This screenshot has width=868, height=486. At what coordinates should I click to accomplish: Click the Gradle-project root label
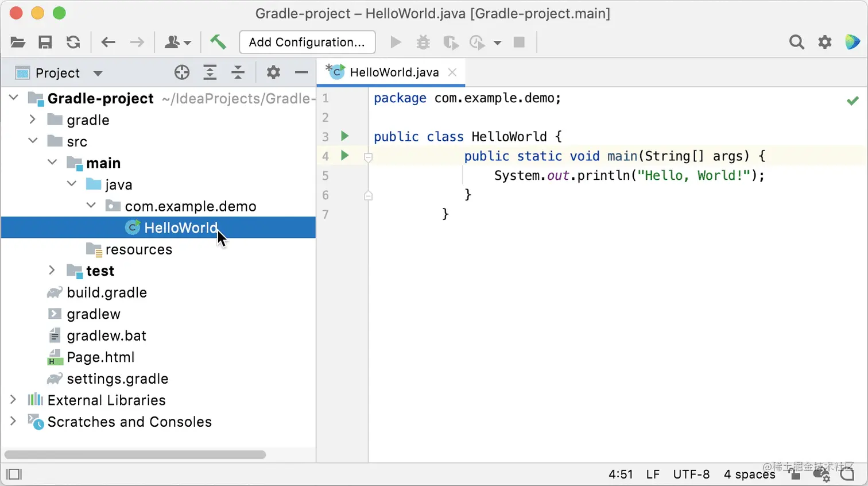click(x=100, y=98)
